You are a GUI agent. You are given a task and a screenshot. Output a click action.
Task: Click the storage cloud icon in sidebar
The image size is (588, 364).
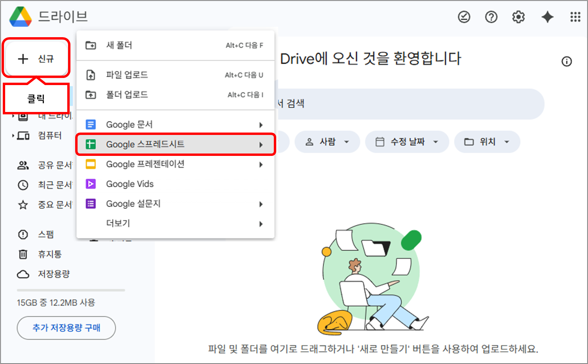[23, 274]
